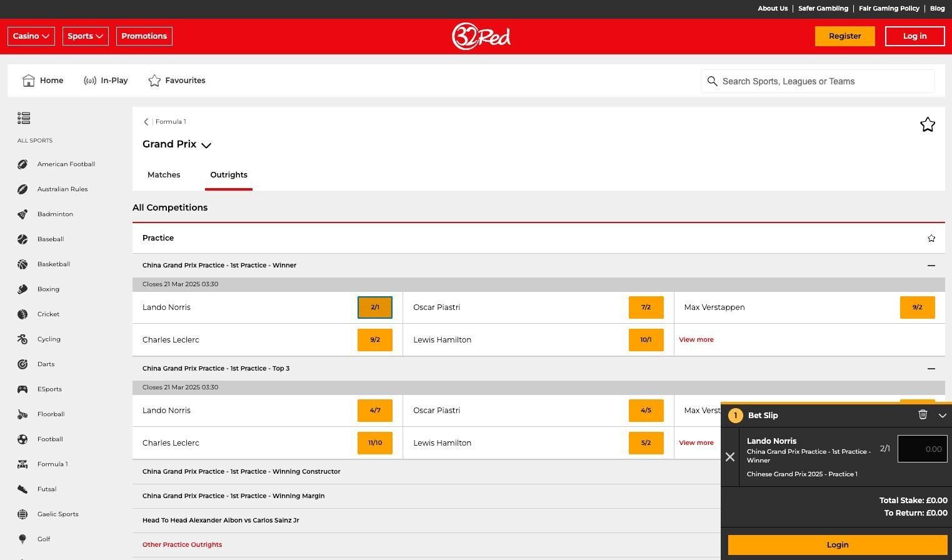Select Boxing glove icon
Viewport: 952px width, 560px height.
point(23,289)
